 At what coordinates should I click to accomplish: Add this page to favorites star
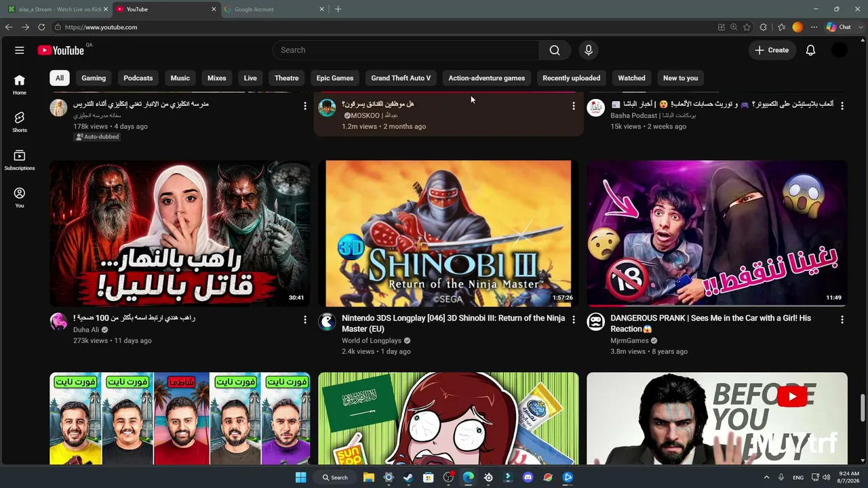[747, 27]
